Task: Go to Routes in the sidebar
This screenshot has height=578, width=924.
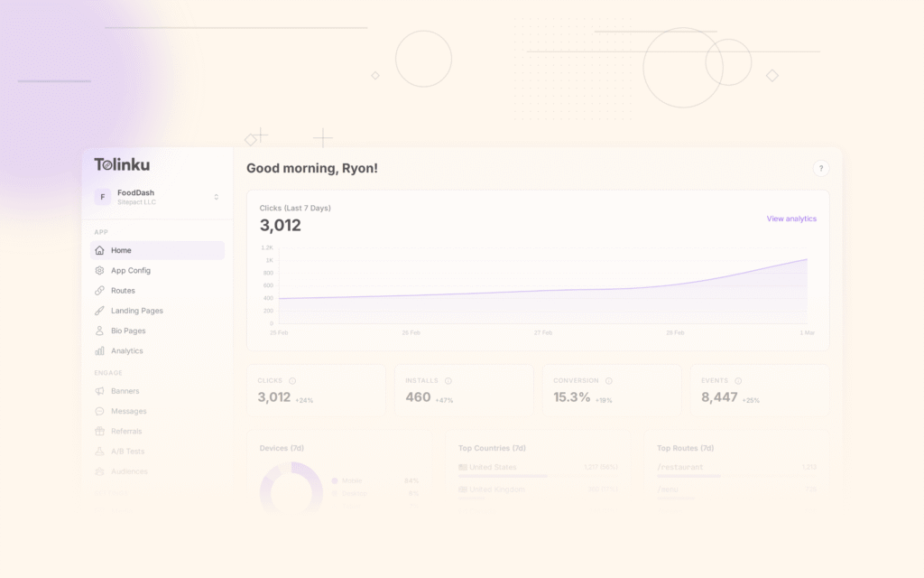Action: point(157,290)
